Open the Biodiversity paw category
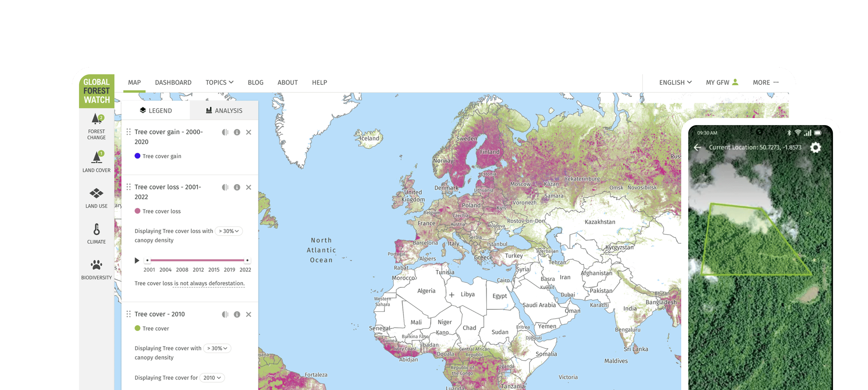Viewport: 868px width, 390px height. tap(97, 265)
